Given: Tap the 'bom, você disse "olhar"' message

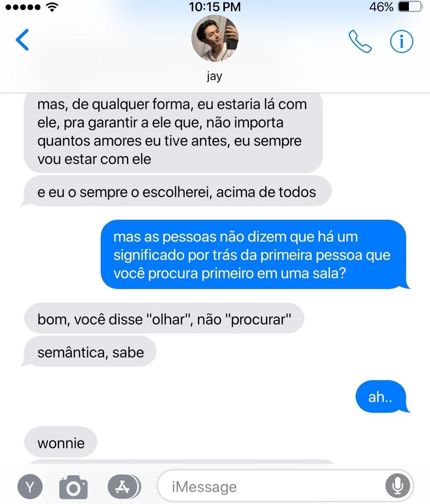Looking at the screenshot, I should click(x=164, y=319).
